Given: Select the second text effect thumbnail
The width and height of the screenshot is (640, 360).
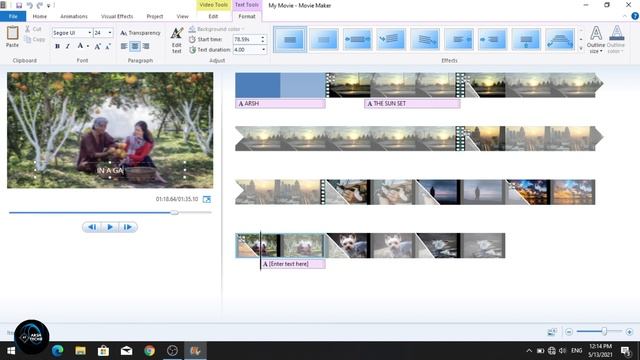Looking at the screenshot, I should [324, 40].
